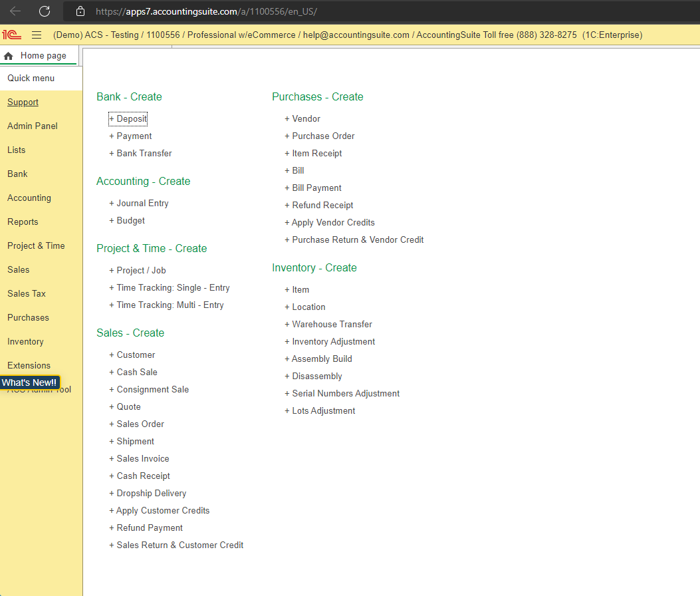
Task: Open Apply Vendor Credits
Action: [x=330, y=222]
